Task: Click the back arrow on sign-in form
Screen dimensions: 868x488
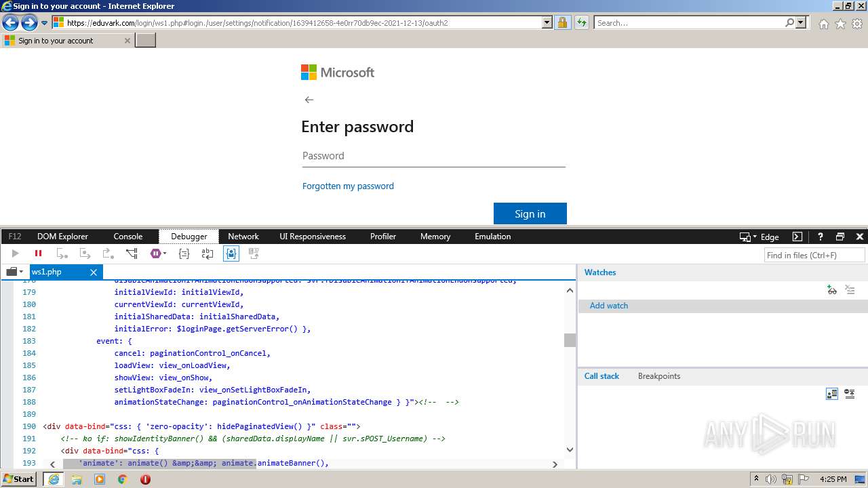Action: [309, 100]
